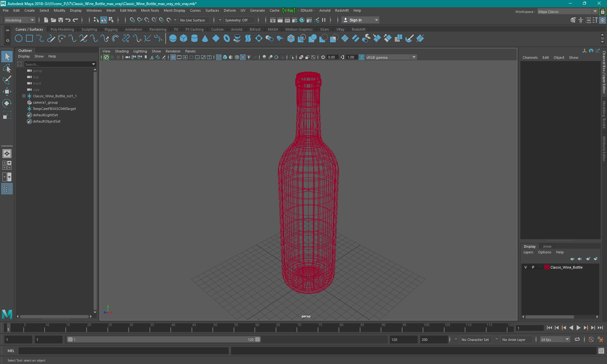Click the Sign In button
This screenshot has width=607, height=364.
click(356, 20)
